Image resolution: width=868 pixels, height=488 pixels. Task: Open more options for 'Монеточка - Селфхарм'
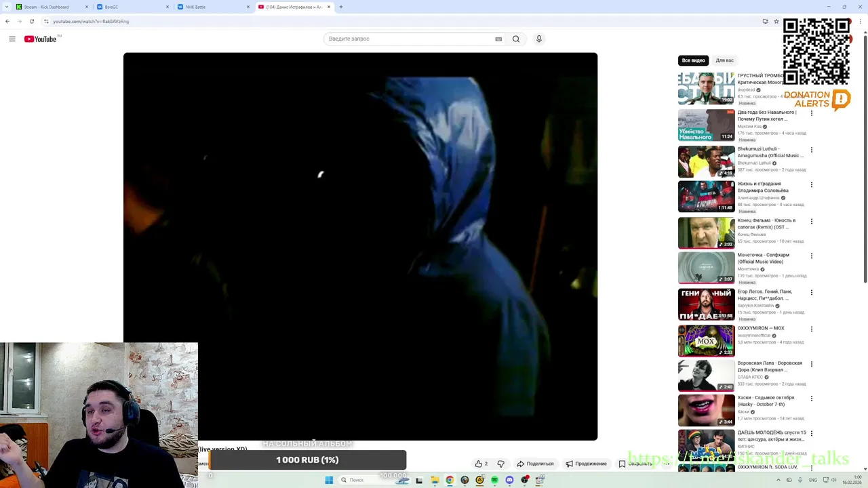(x=812, y=256)
